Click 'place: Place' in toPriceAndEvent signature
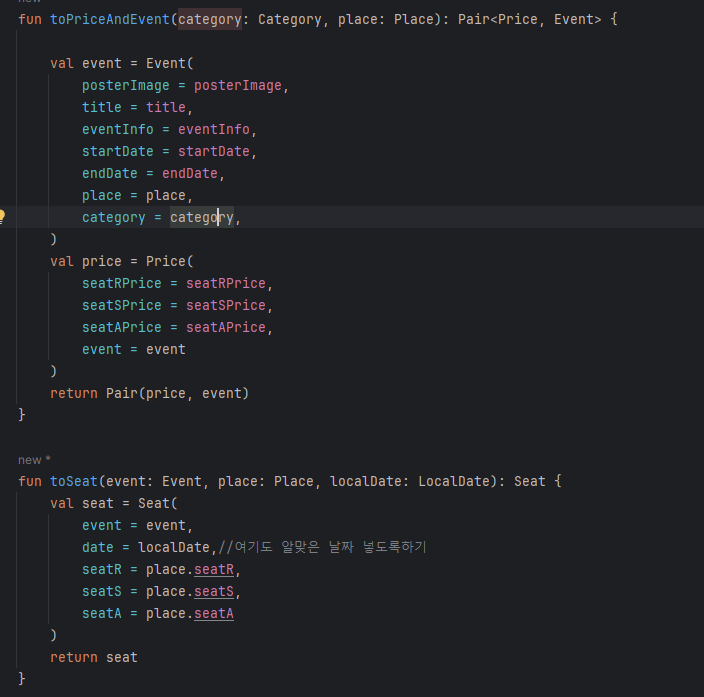Viewport: 704px width, 697px height. pos(385,19)
